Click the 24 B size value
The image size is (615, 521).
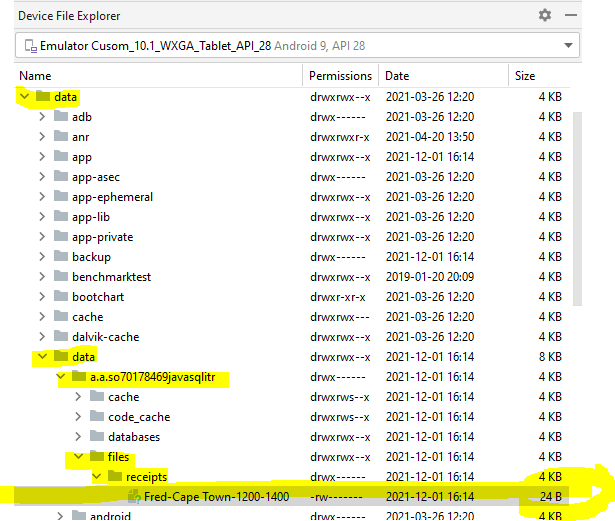(551, 497)
